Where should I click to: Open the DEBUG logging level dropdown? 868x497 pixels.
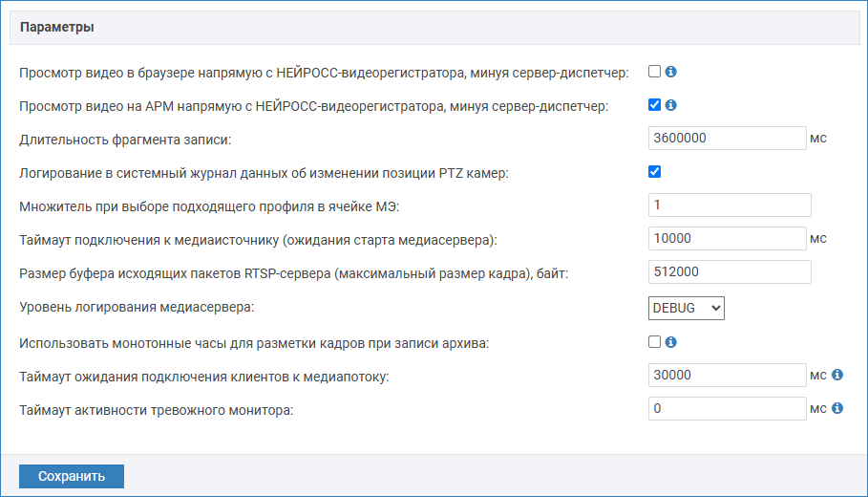(686, 308)
